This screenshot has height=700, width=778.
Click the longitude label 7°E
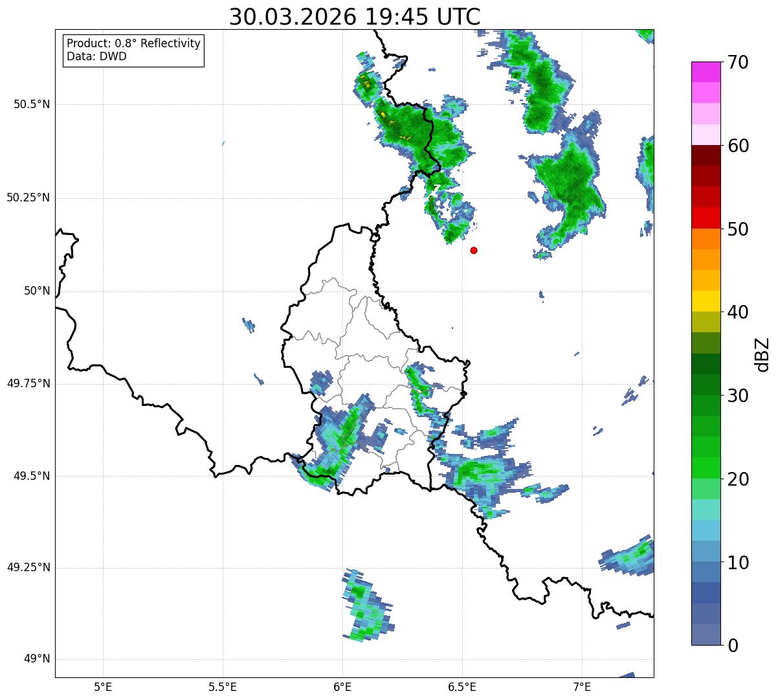(582, 687)
